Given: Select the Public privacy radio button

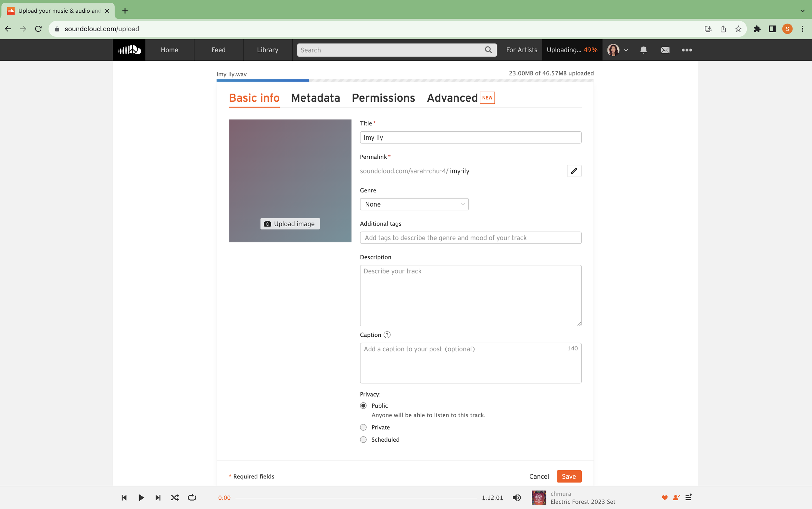Looking at the screenshot, I should (x=363, y=406).
